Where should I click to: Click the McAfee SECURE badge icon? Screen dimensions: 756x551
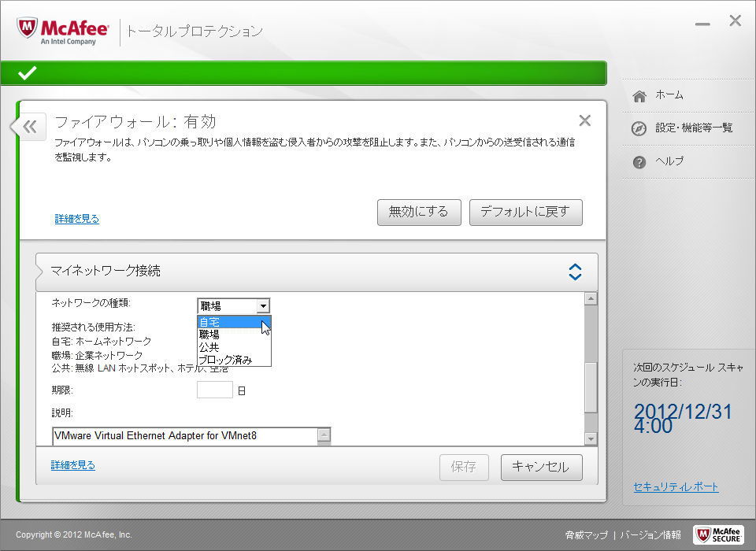pyautogui.click(x=717, y=534)
